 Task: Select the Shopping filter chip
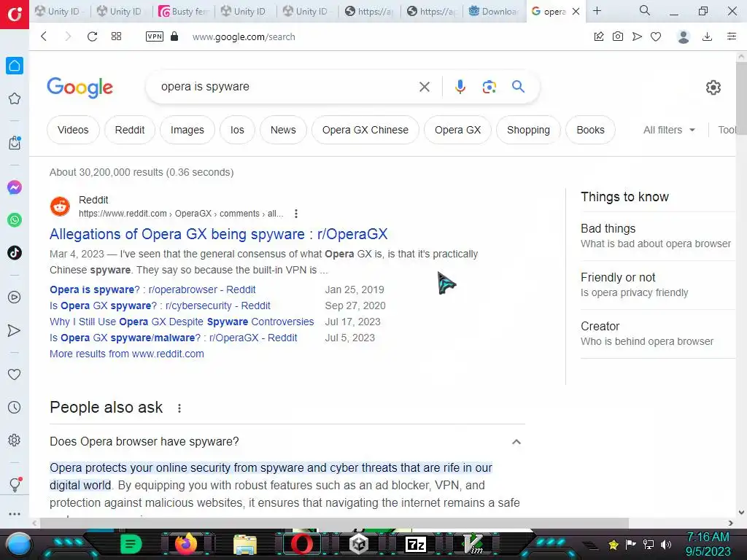(528, 130)
